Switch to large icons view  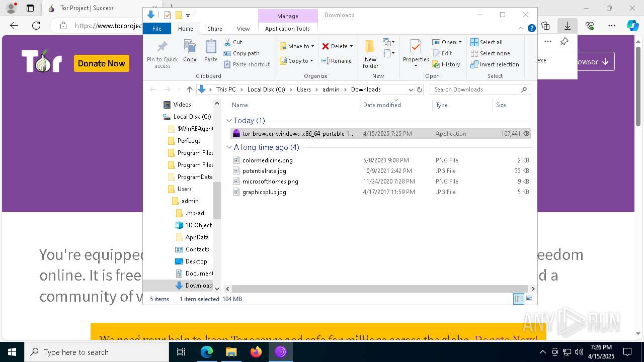coord(530,299)
